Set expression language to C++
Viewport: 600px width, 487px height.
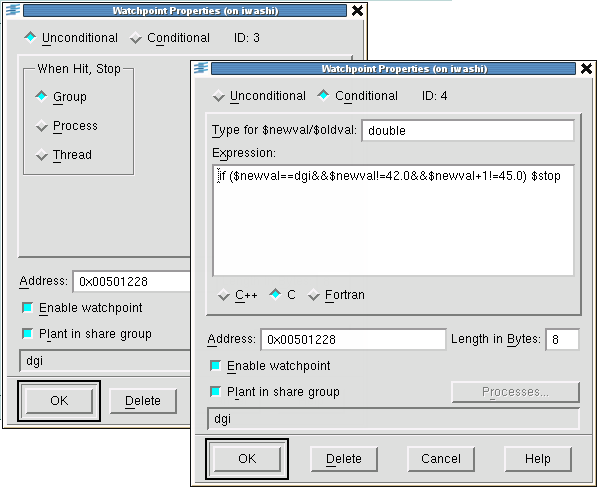pos(224,295)
